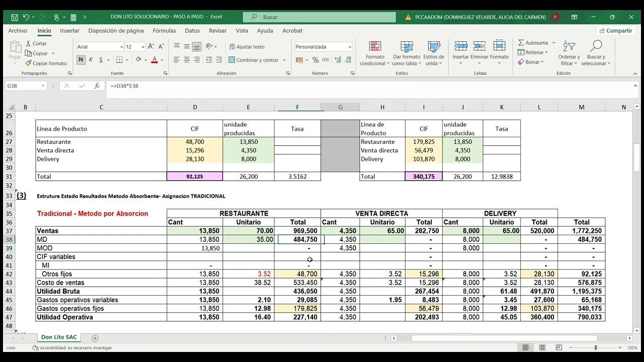Click the percent style icon

pos(315,60)
